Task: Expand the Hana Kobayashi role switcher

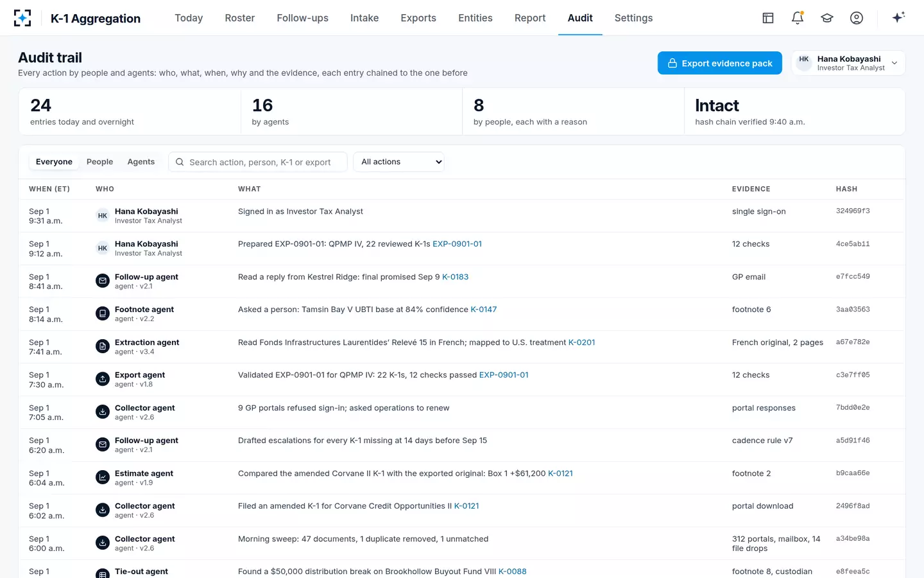Action: (848, 63)
